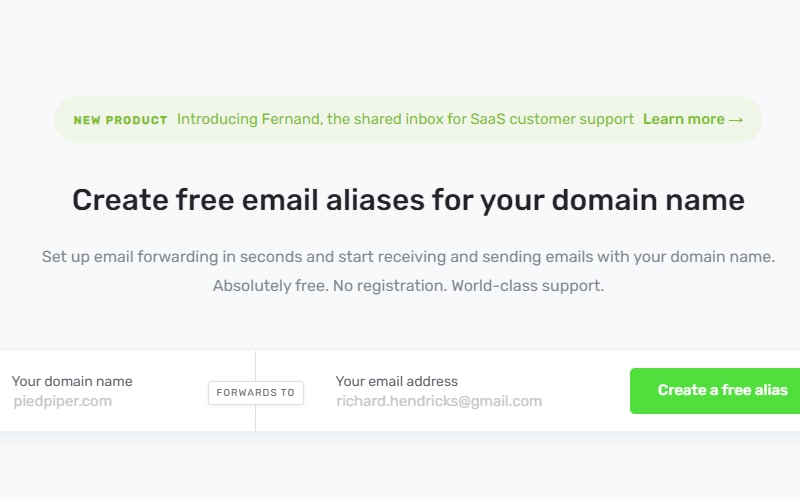This screenshot has height=500, width=800.
Task: Click the NEW PRODUCT badge
Action: pyautogui.click(x=120, y=120)
